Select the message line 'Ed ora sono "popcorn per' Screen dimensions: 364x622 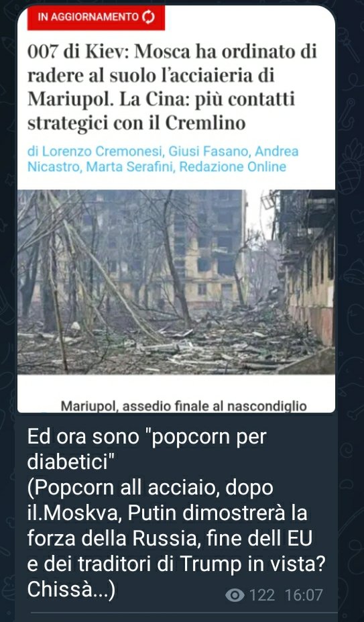[x=147, y=438]
